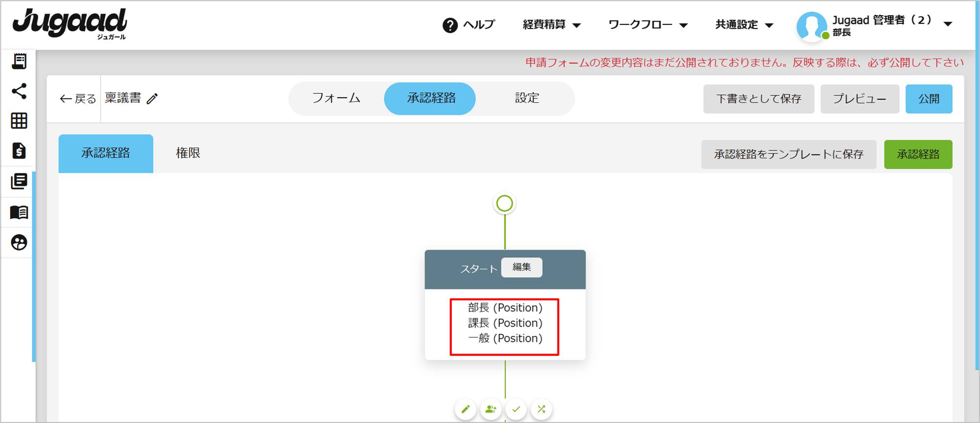This screenshot has width=980, height=423.
Task: Open the open book sidebar icon
Action: point(19,212)
